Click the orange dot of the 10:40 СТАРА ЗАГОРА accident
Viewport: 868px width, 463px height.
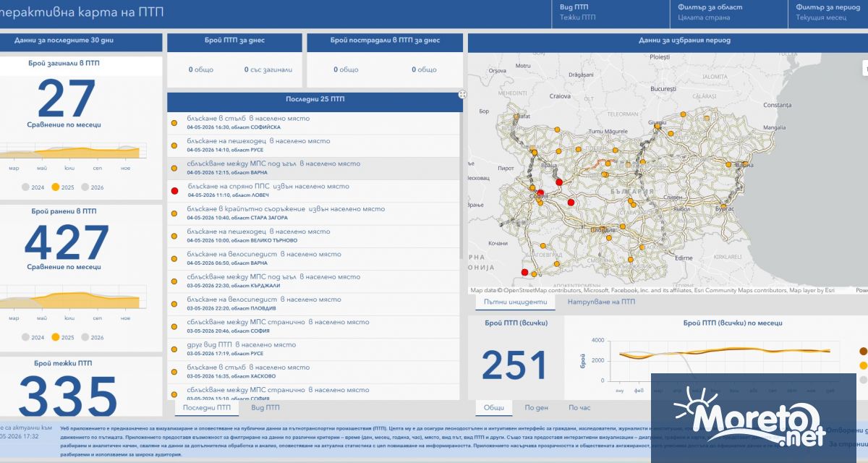pyautogui.click(x=174, y=213)
